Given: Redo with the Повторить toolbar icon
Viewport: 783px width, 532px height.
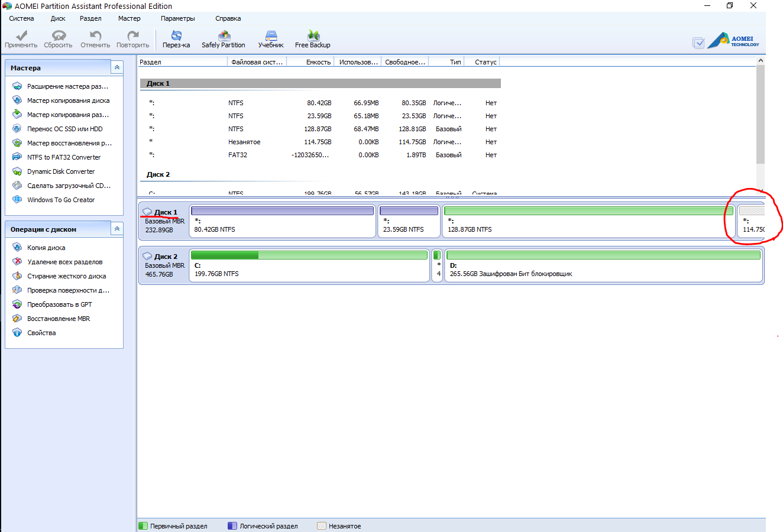Looking at the screenshot, I should (x=132, y=39).
